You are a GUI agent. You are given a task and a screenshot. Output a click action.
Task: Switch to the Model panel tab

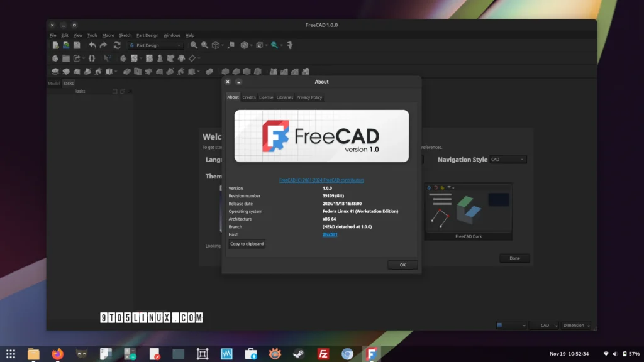click(x=54, y=83)
